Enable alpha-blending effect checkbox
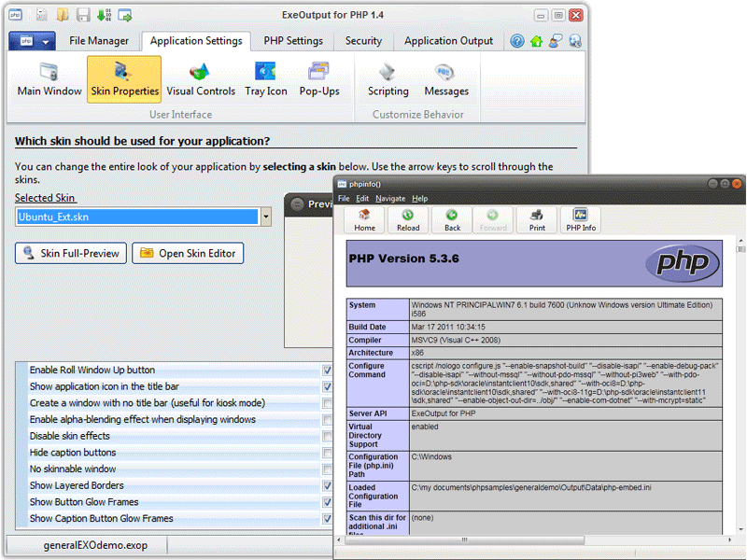747x560 pixels. point(328,419)
